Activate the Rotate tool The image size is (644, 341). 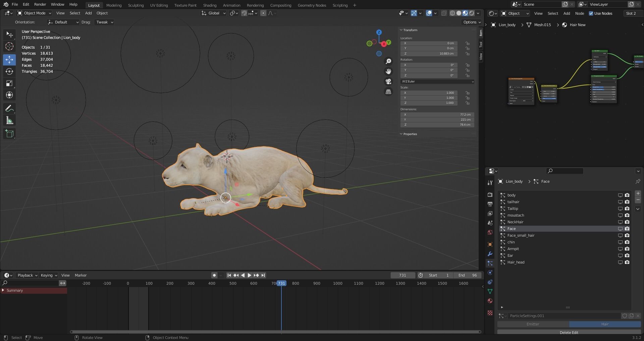tap(9, 71)
